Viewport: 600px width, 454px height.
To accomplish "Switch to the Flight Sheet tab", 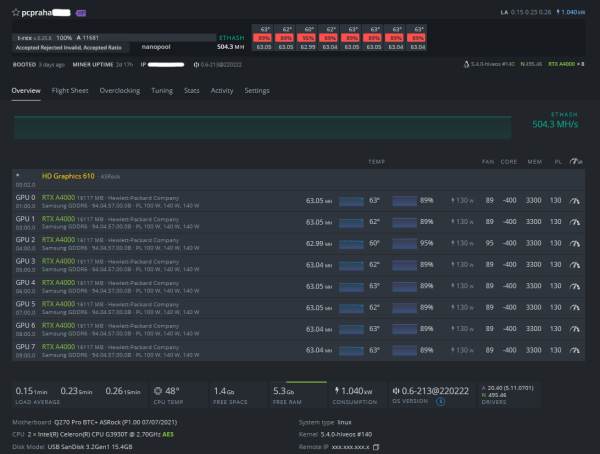I will tap(70, 91).
